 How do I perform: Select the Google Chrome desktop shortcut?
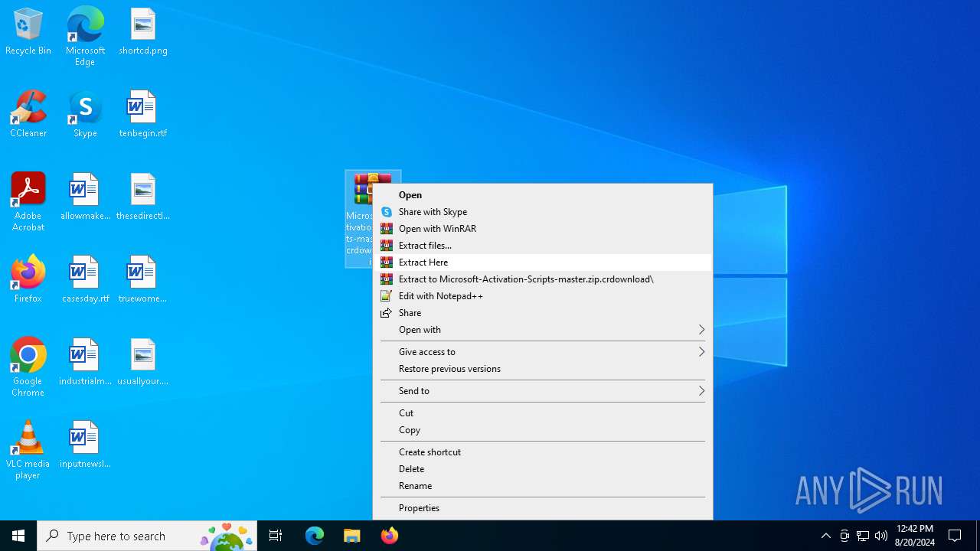pyautogui.click(x=28, y=367)
